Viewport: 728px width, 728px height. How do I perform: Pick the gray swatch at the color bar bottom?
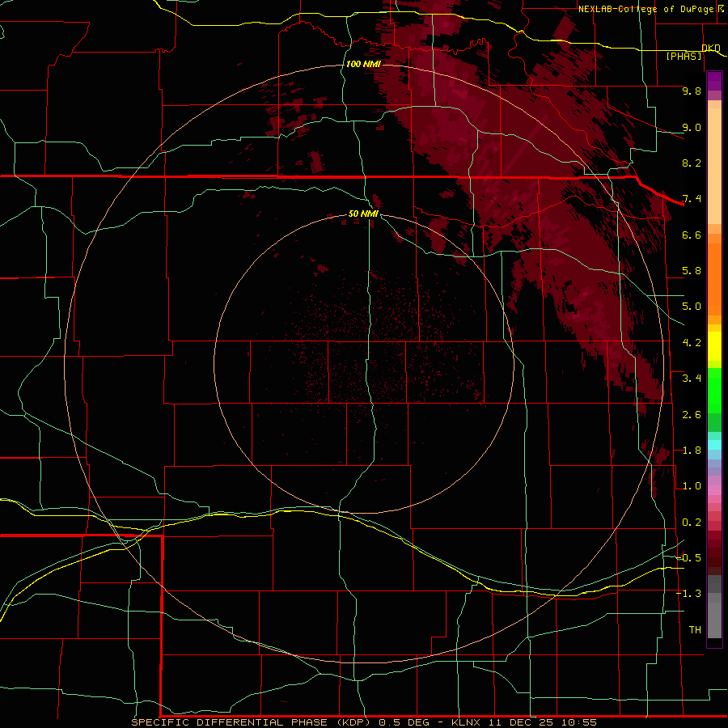[714, 622]
